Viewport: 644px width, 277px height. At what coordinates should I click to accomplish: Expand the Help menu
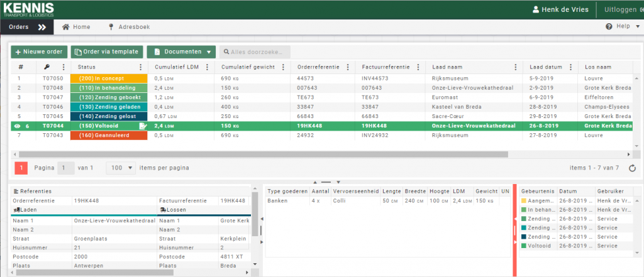tap(621, 26)
